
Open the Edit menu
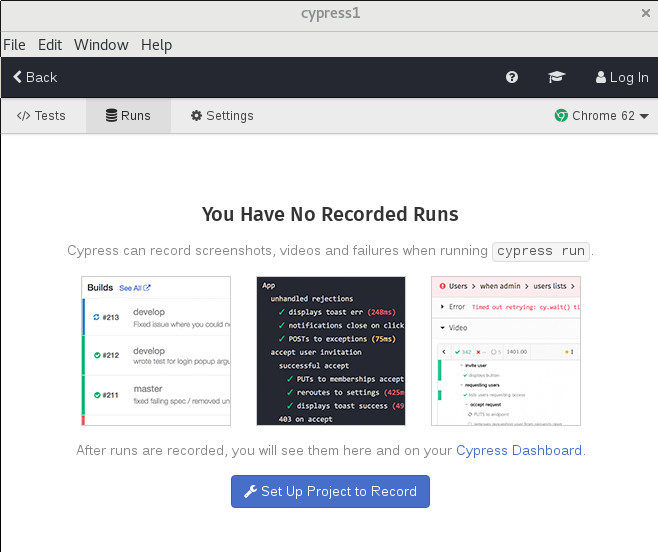coord(50,45)
